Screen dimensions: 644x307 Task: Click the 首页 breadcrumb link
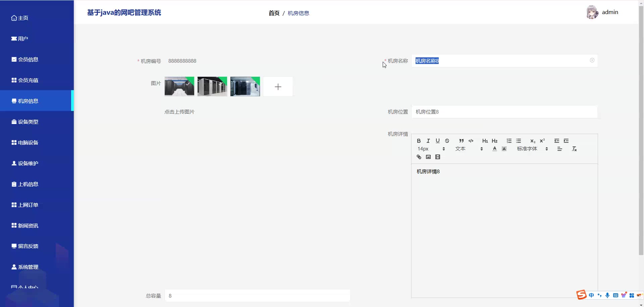pos(274,13)
